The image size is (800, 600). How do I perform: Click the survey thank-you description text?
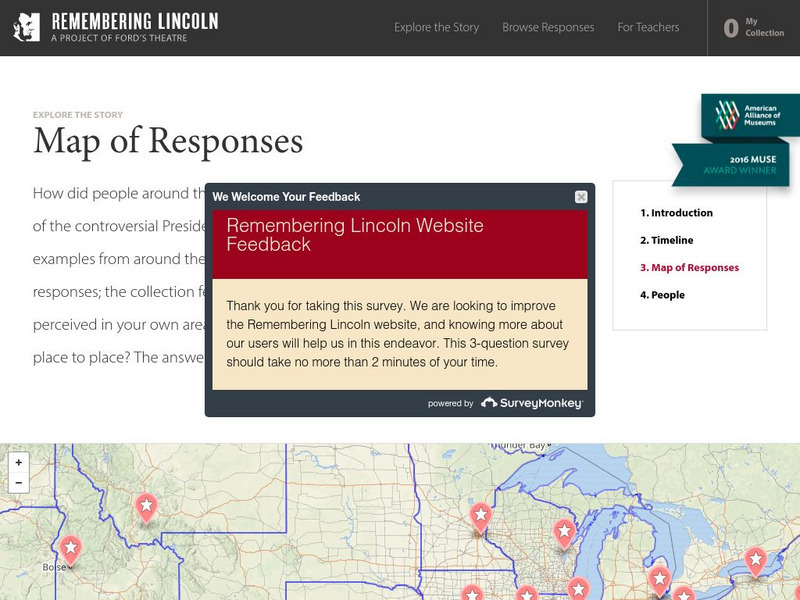pyautogui.click(x=397, y=334)
